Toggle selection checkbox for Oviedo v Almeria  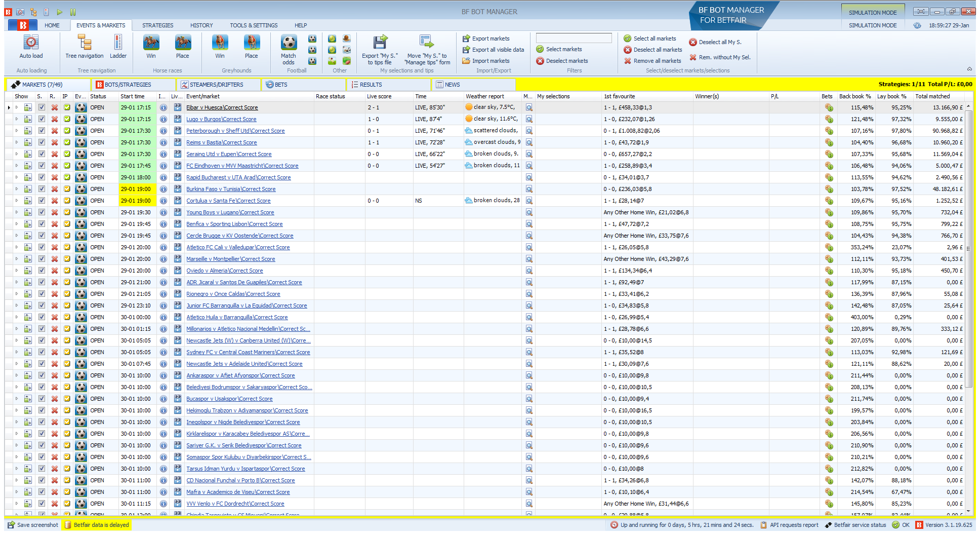click(42, 271)
